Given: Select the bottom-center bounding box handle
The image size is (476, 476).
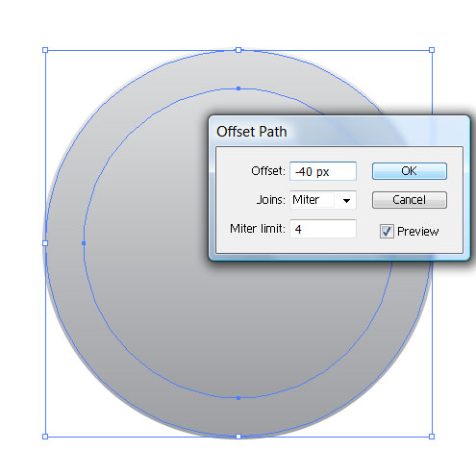Looking at the screenshot, I should [x=238, y=437].
